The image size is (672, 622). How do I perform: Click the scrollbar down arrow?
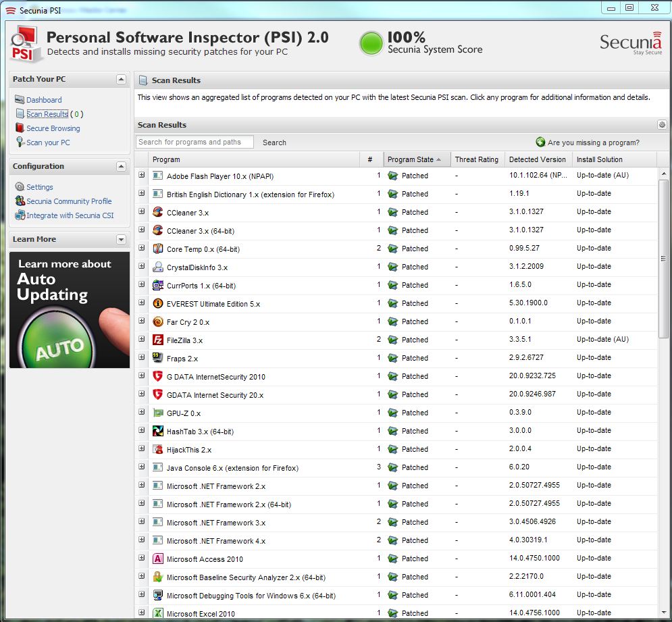tap(663, 612)
